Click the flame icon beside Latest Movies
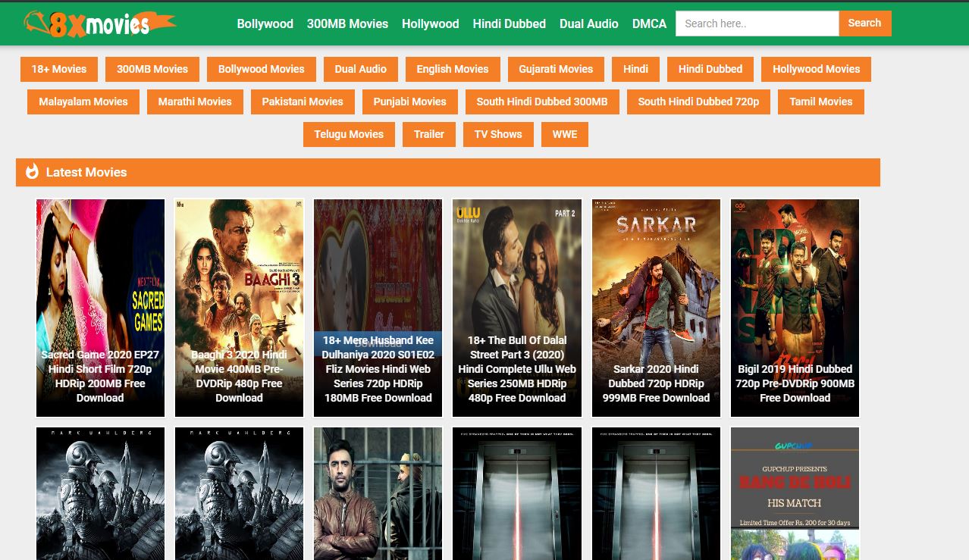The height and width of the screenshot is (560, 969). 32,172
